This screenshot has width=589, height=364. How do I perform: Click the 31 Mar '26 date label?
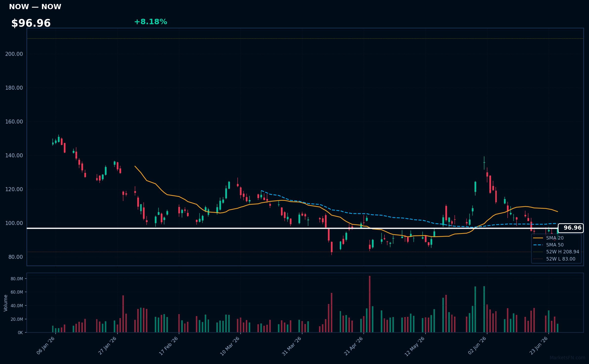292,346
